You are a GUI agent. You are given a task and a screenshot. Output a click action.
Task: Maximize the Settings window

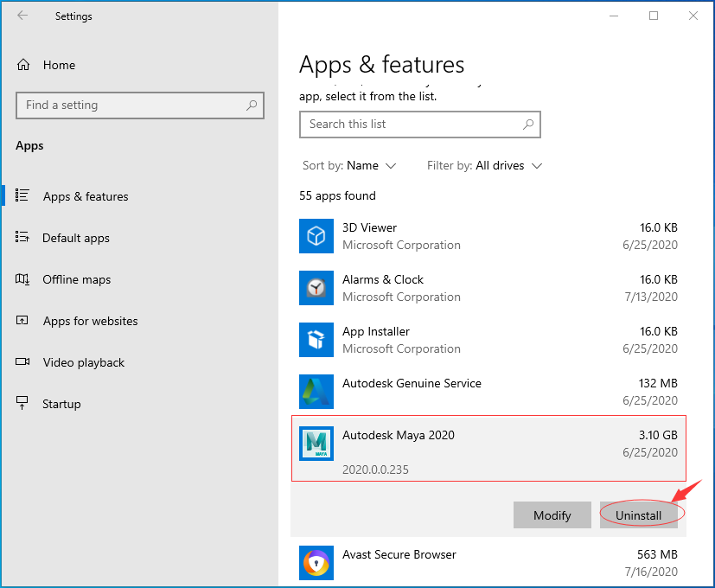coord(654,16)
